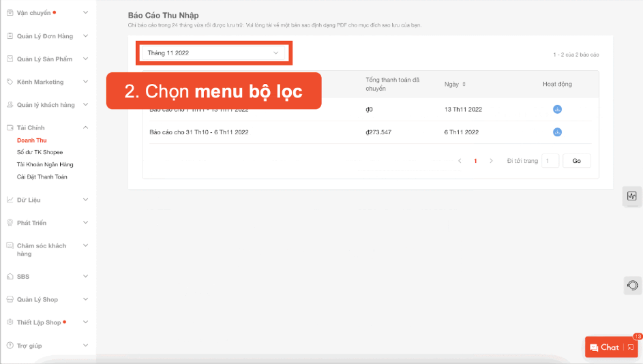
Task: Download the 13 Th11 2022 report
Action: [557, 110]
